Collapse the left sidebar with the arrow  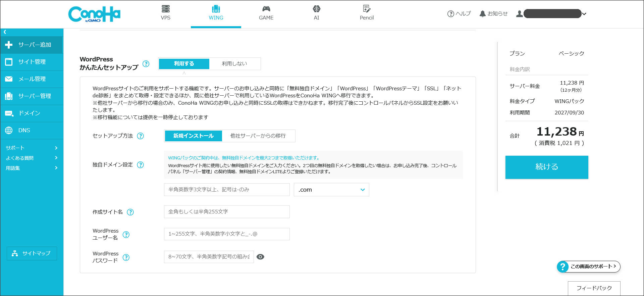(x=5, y=32)
